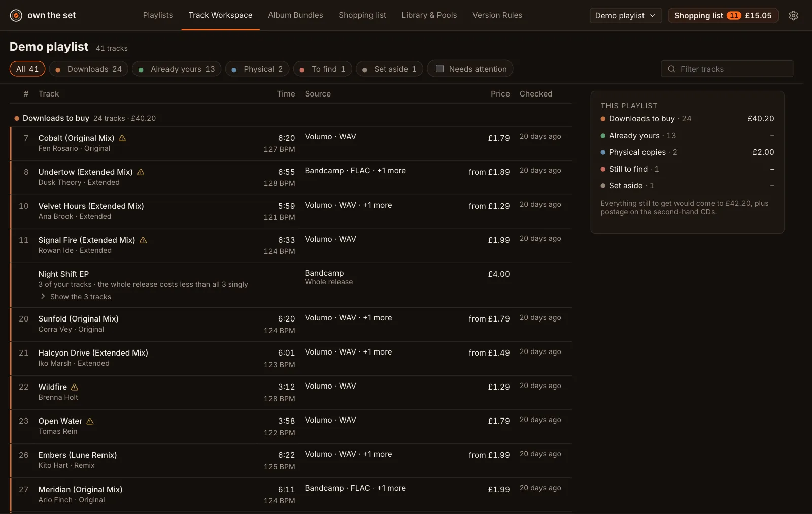
Task: Expand Show the 3 tracks in Night Shift EP
Action: coord(76,297)
